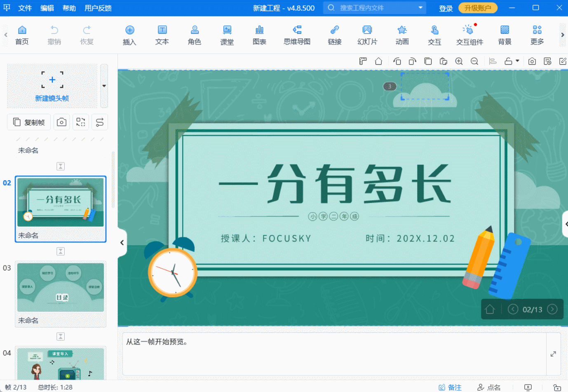
Task: Click the 登录 login link
Action: [x=446, y=8]
